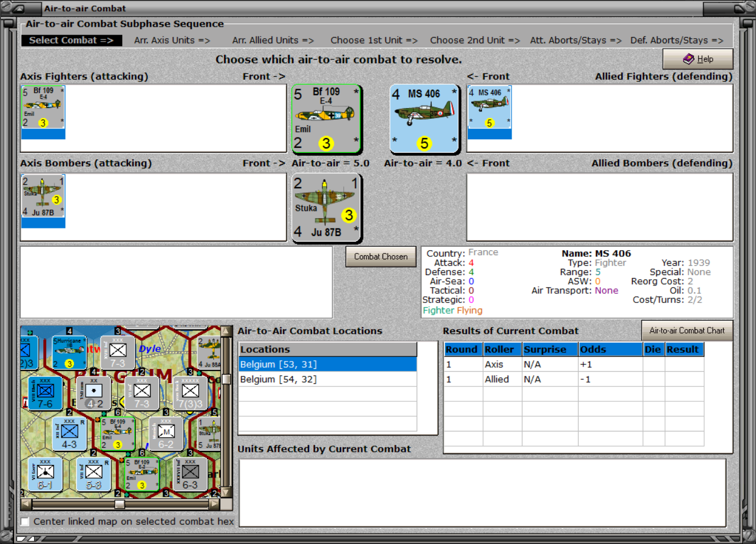Image resolution: width=756 pixels, height=544 pixels.
Task: Click the Stuka Ju 87B counter on the map
Action: click(x=209, y=434)
